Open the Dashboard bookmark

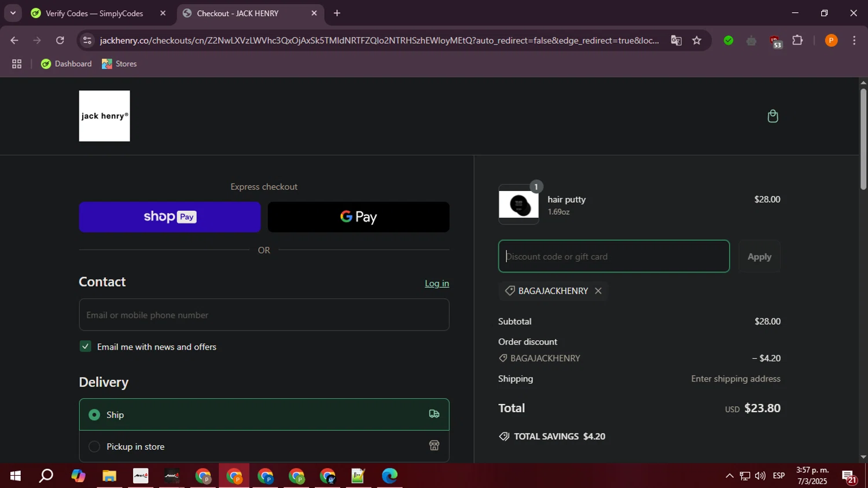pyautogui.click(x=67, y=64)
